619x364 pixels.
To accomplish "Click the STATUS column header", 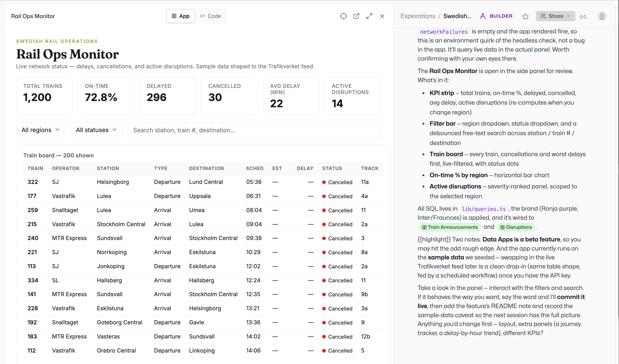I will [332, 168].
